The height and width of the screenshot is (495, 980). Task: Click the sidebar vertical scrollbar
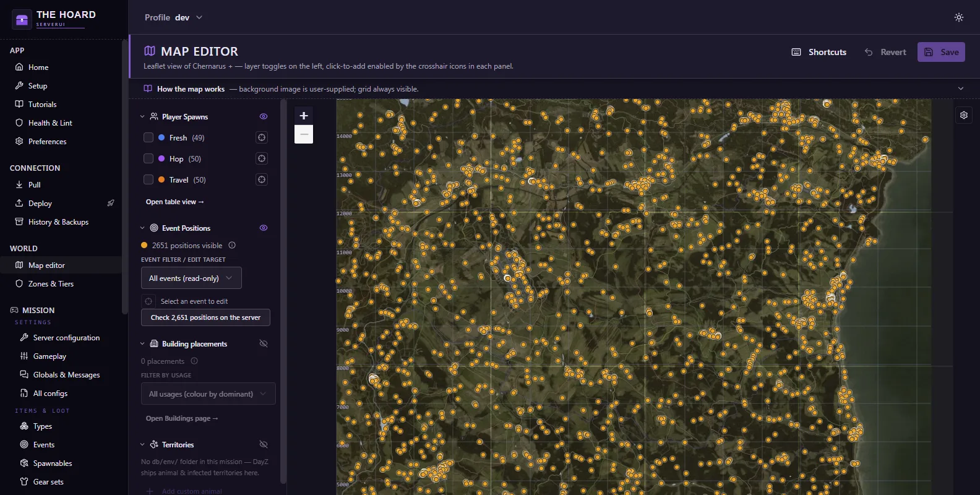pyautogui.click(x=124, y=176)
